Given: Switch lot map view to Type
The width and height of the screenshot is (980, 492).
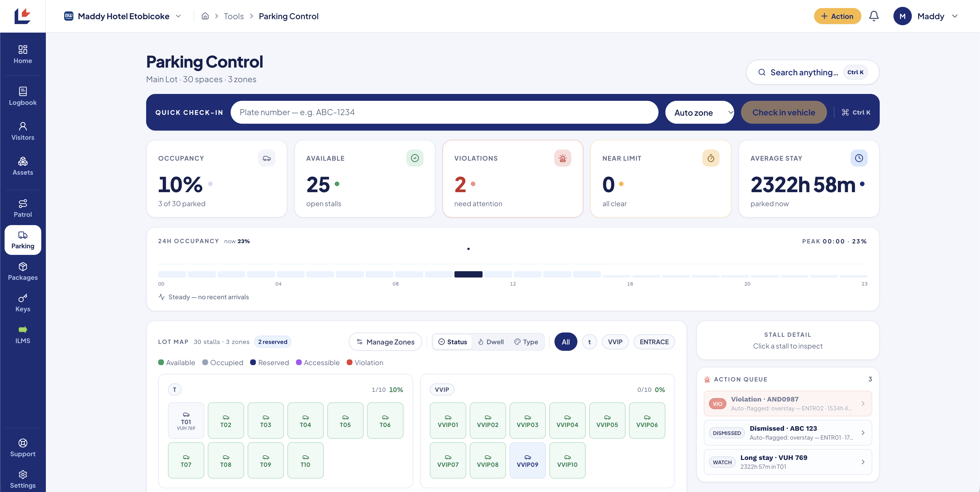Looking at the screenshot, I should point(526,342).
